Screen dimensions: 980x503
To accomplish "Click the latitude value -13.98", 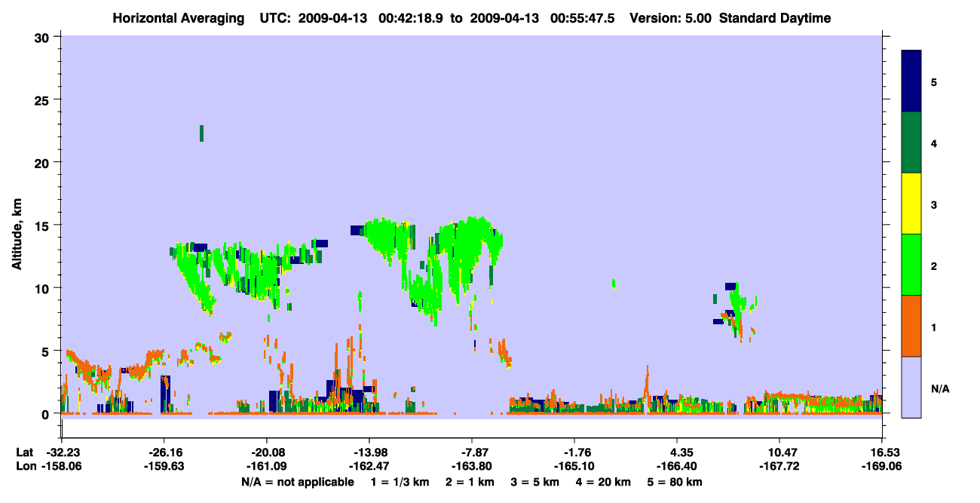I will pyautogui.click(x=369, y=452).
